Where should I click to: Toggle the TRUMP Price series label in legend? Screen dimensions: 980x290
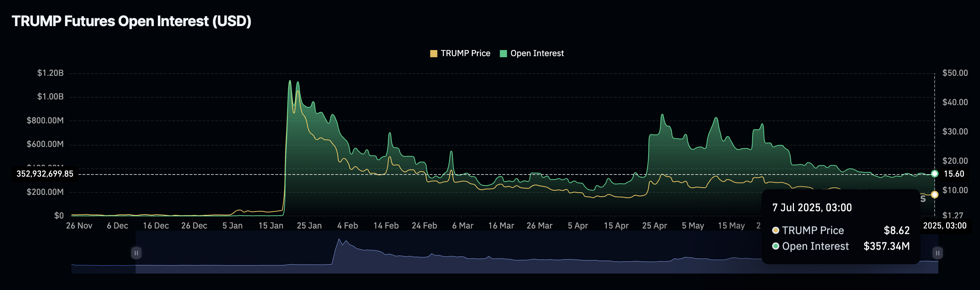[465, 54]
